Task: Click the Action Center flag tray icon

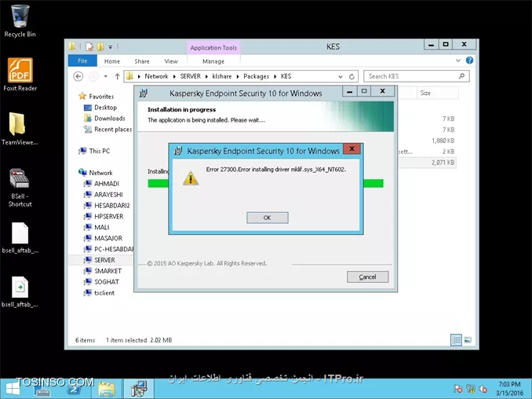Action: (x=458, y=389)
